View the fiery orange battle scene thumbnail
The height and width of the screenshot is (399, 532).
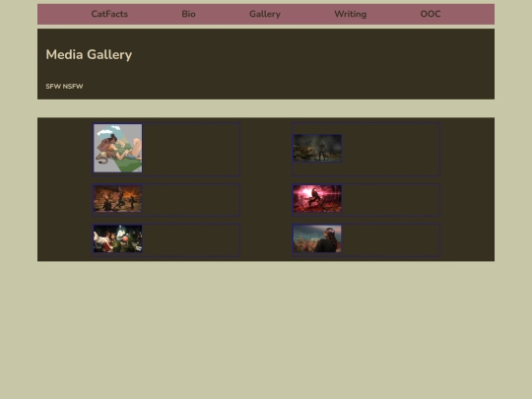pyautogui.click(x=118, y=198)
